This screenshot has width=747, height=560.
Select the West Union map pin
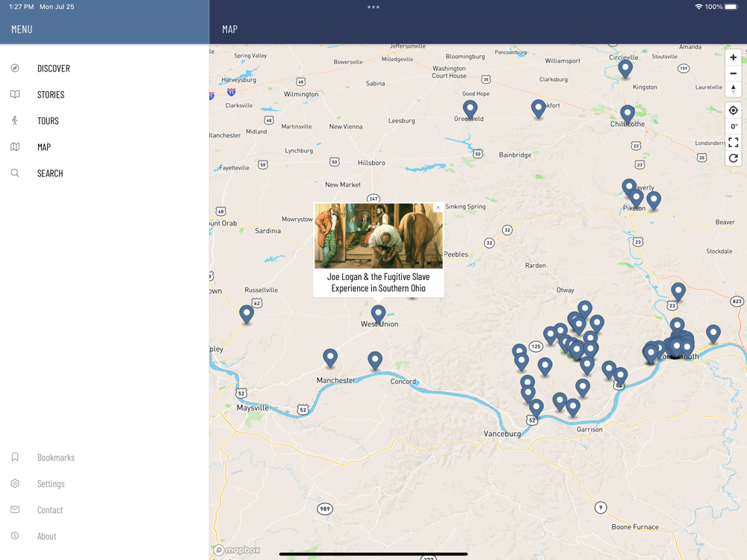pos(378,315)
